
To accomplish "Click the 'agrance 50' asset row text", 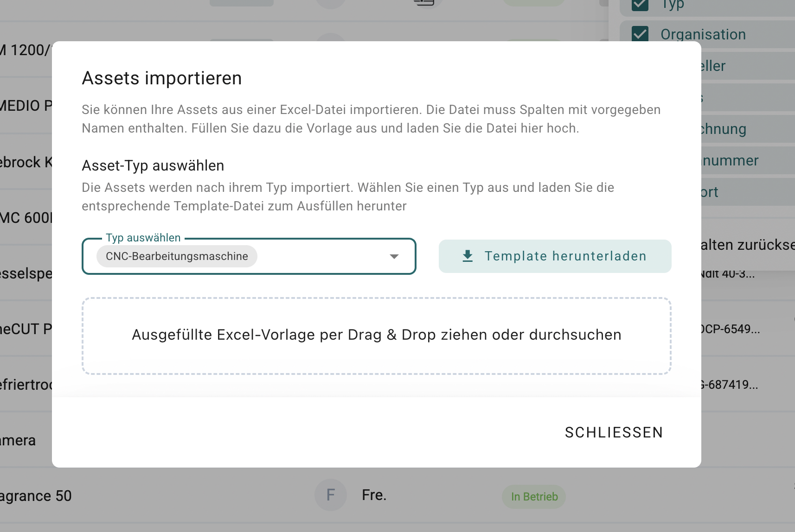I will (36, 496).
